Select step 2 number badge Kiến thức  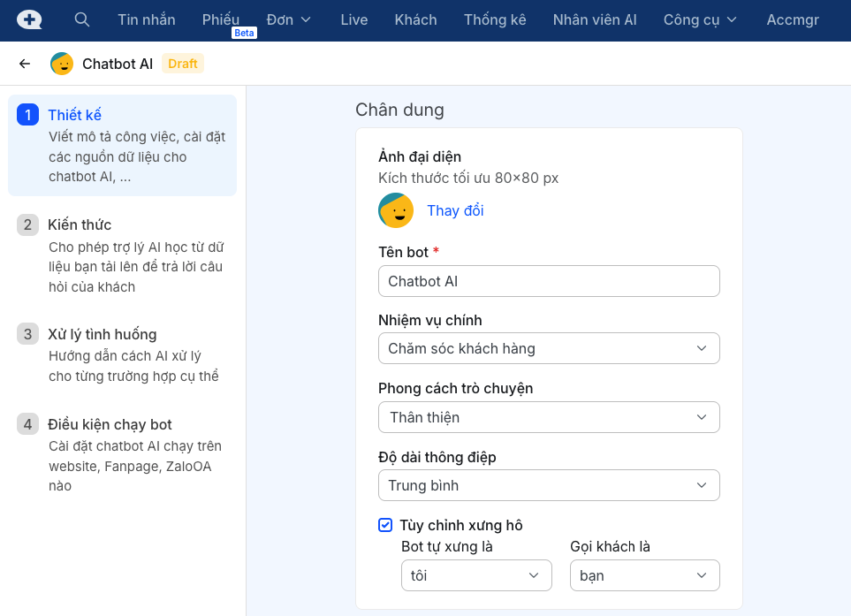tap(27, 224)
